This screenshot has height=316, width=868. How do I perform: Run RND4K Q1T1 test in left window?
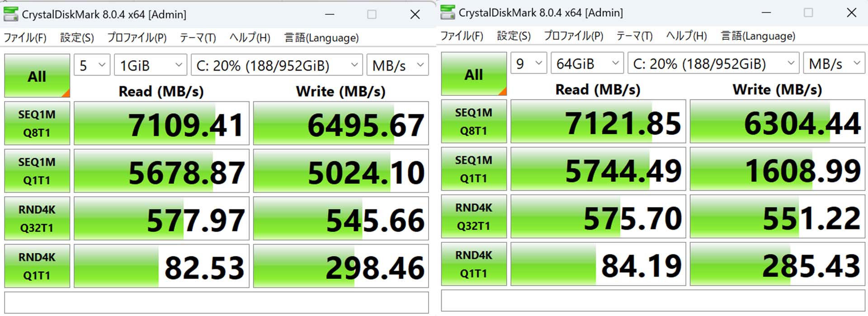37,266
